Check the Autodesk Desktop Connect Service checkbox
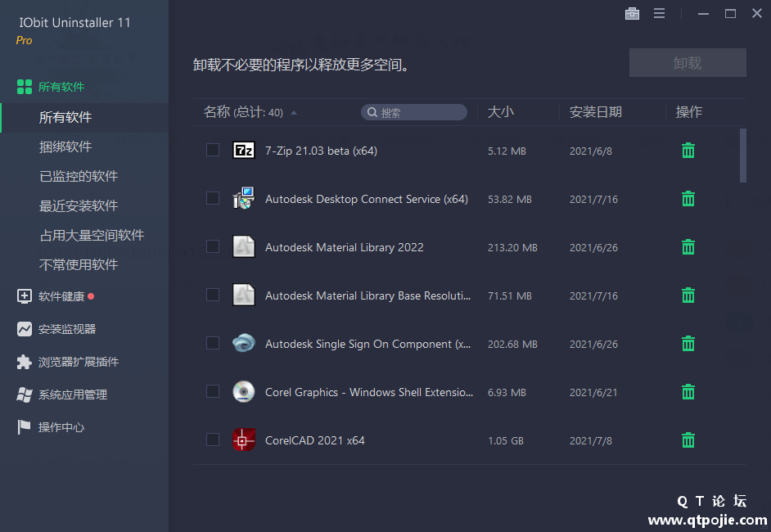 coord(213,197)
